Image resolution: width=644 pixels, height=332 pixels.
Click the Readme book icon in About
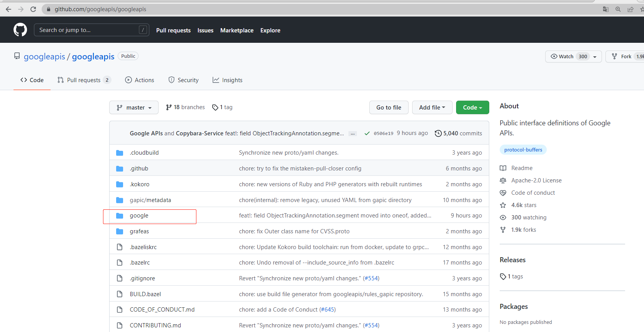(503, 168)
